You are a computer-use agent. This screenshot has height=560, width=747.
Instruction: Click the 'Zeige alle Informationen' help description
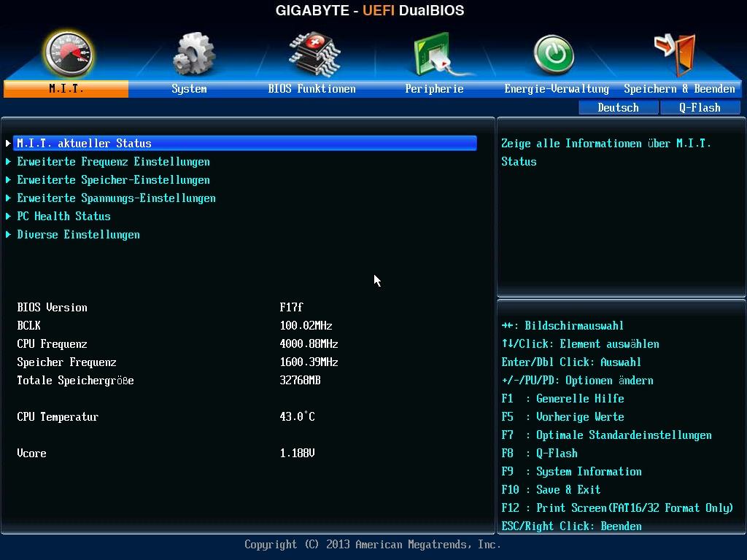[x=606, y=152]
